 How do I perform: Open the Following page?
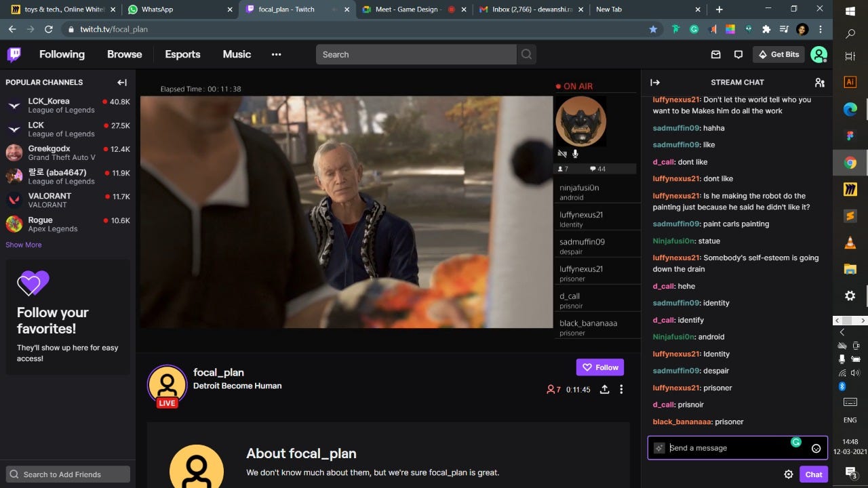(x=62, y=54)
